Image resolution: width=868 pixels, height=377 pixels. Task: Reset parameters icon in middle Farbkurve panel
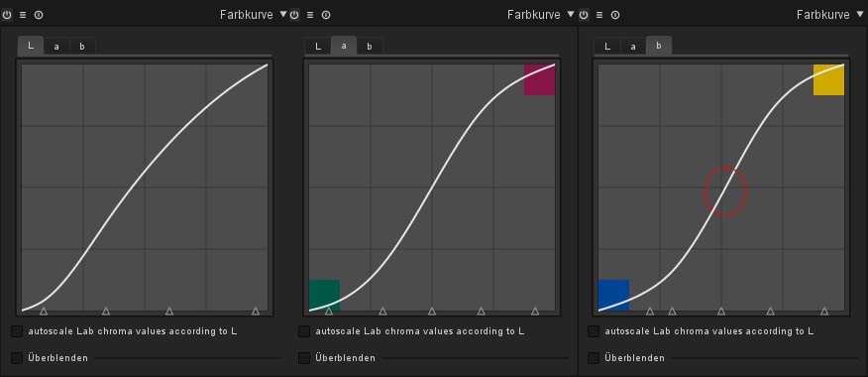(x=326, y=15)
